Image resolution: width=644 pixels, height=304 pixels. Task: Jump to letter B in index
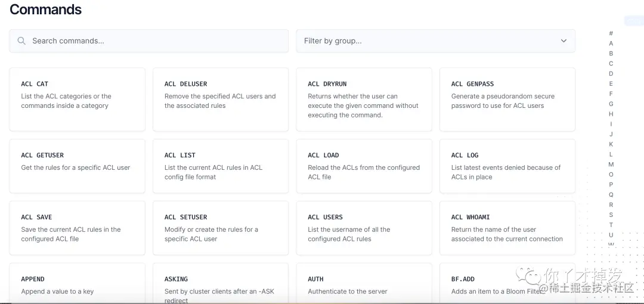pos(611,54)
